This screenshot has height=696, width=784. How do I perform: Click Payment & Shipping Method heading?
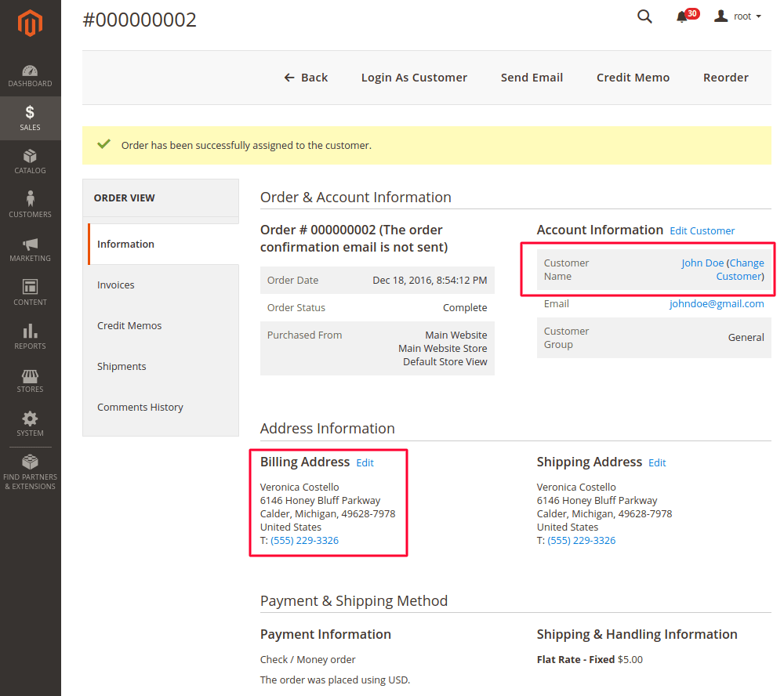pos(354,600)
